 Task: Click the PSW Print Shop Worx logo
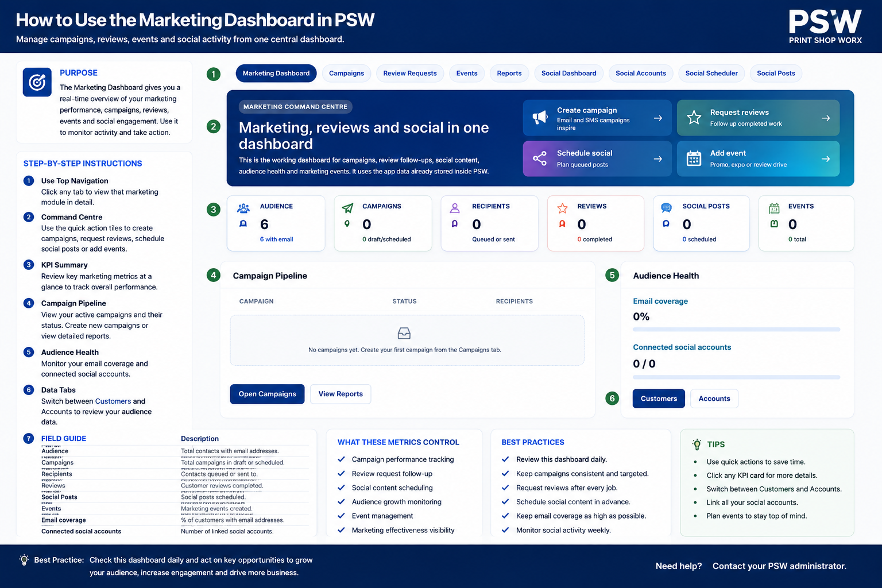[825, 26]
